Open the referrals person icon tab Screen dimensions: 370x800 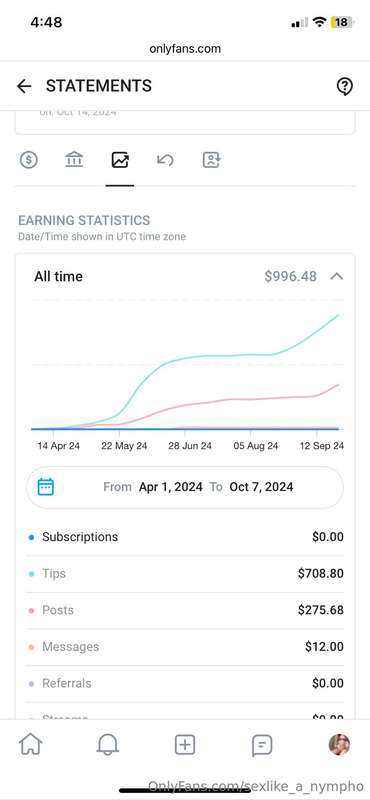click(211, 160)
